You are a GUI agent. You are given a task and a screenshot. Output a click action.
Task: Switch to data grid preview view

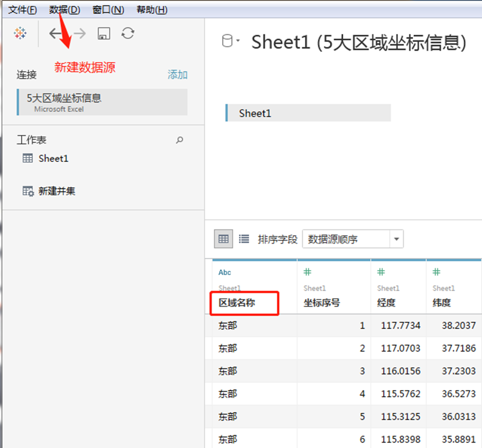coord(224,239)
